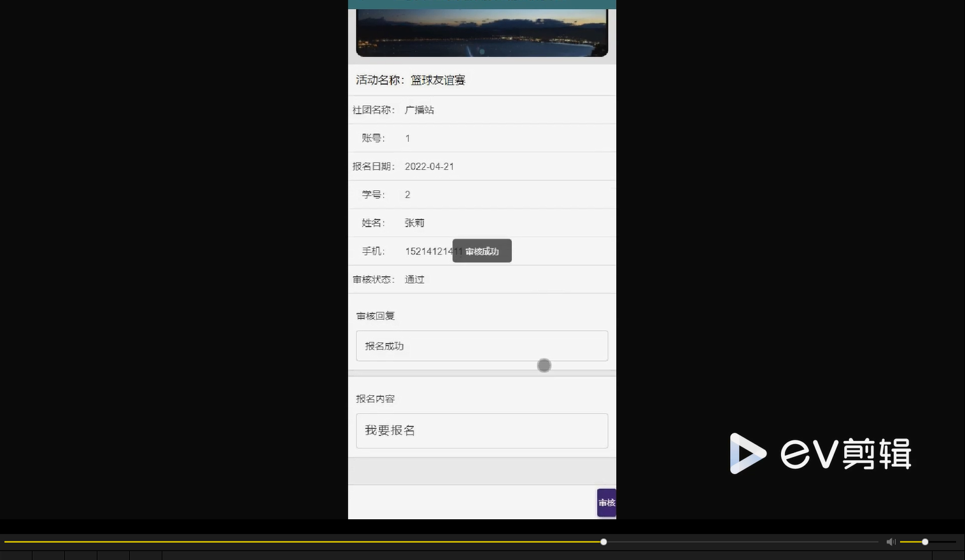Image resolution: width=965 pixels, height=560 pixels.
Task: Click the night scenery photo thumbnail
Action: tap(482, 31)
